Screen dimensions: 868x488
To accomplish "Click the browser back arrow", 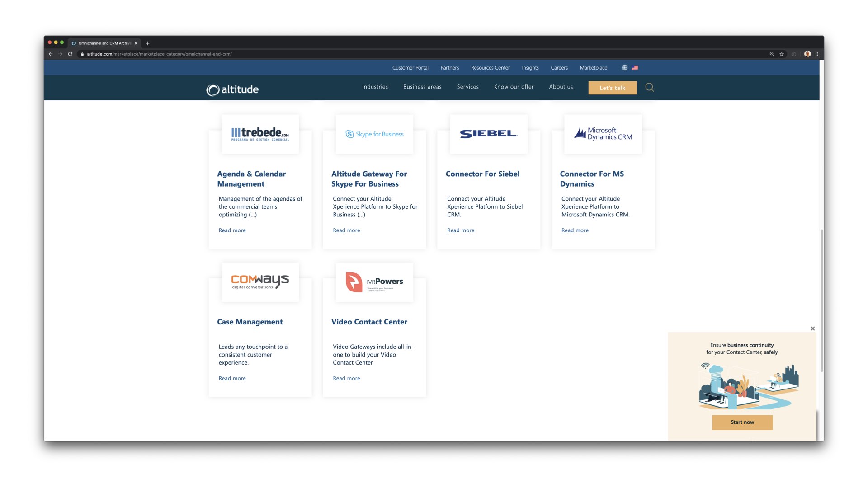I will 51,54.
